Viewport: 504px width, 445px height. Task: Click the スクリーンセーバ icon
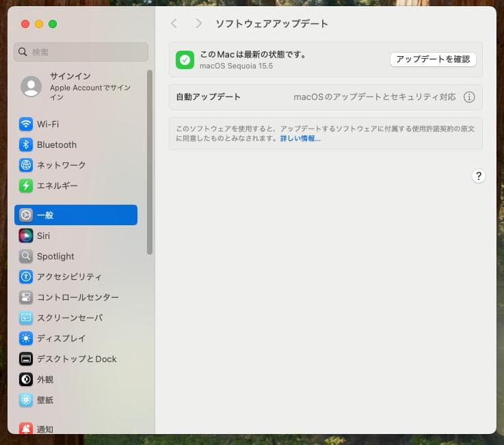(x=26, y=318)
